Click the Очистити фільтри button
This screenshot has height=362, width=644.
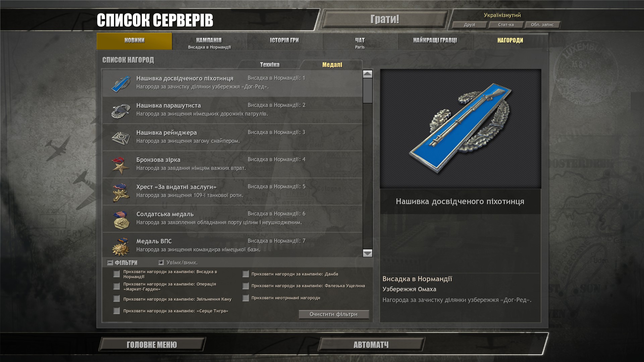tap(334, 314)
